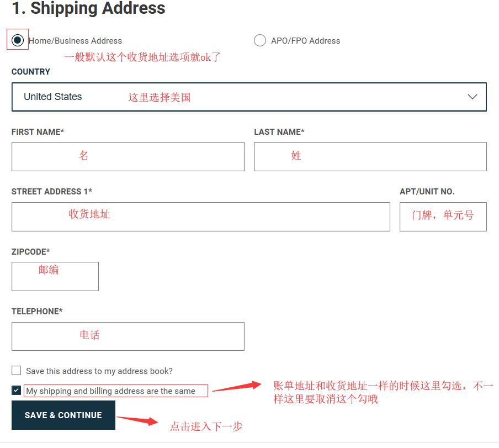Click into the Street Address 1 field

(x=200, y=217)
